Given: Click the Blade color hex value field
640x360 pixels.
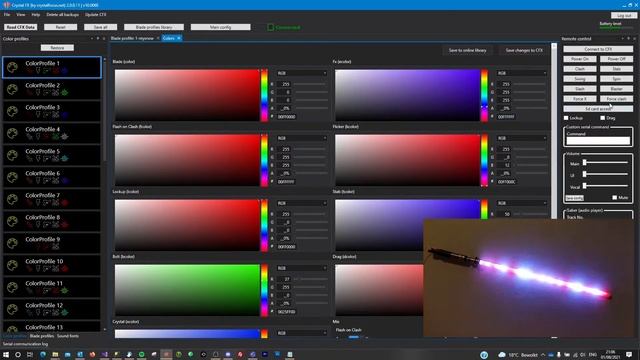Looking at the screenshot, I should point(287,117).
